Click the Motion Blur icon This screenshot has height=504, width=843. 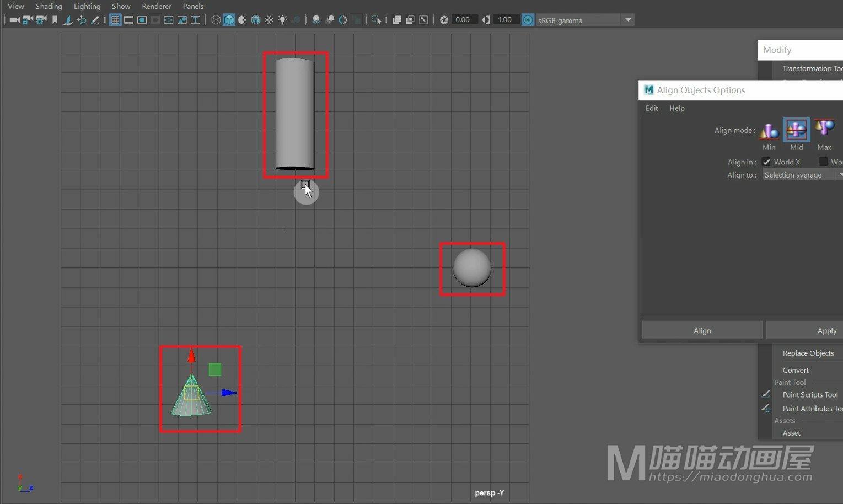click(x=330, y=20)
